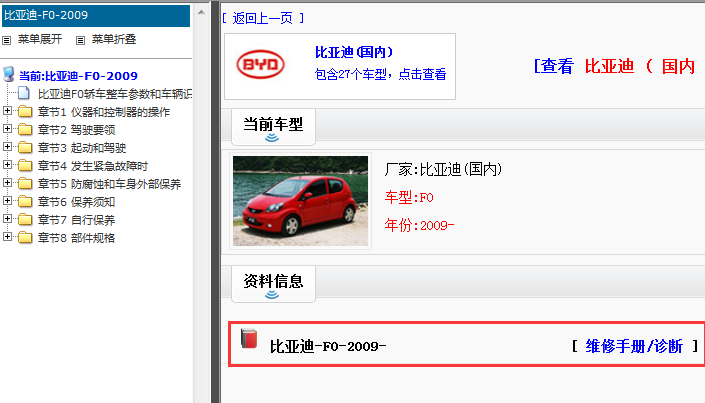Expand 章节8 部件规格 node

pos(7,237)
